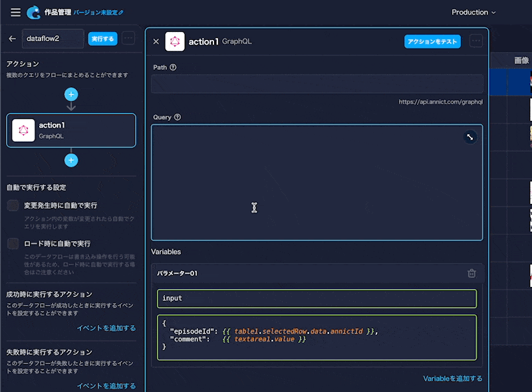Screen dimensions: 532x392
Task: Open dataflow more options menu
Action: pyautogui.click(x=128, y=39)
